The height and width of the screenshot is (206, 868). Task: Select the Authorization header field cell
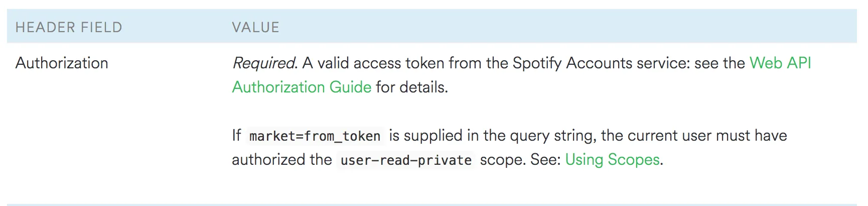point(62,63)
